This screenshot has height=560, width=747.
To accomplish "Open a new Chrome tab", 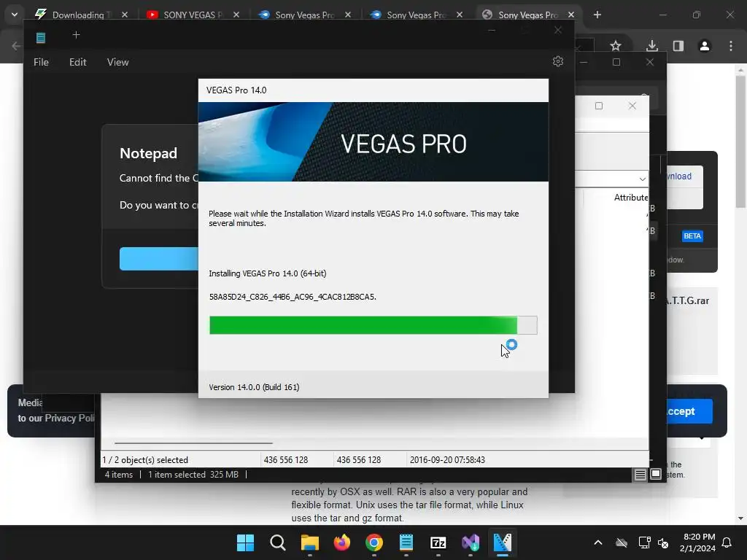I will tap(597, 15).
